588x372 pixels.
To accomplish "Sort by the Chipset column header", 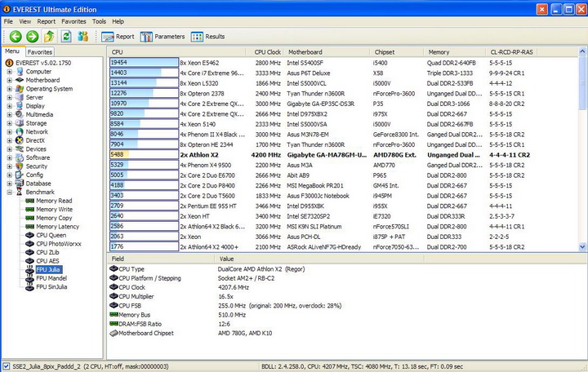I will pyautogui.click(x=397, y=52).
